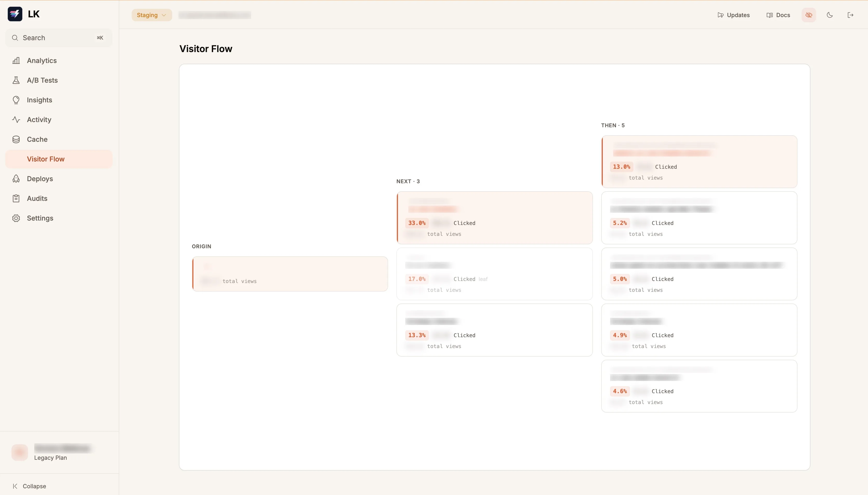This screenshot has width=868, height=495.
Task: Click the Visitor Flow page heading
Action: coord(206,49)
